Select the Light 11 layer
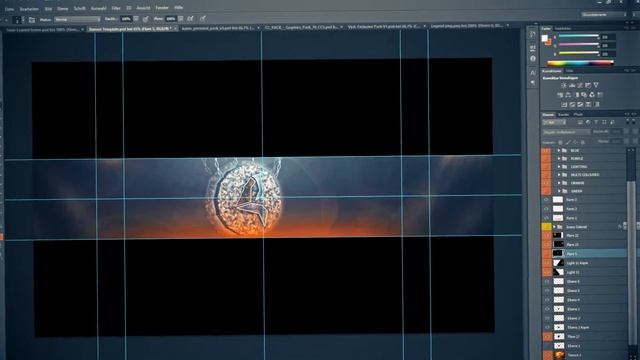The height and width of the screenshot is (360, 640). click(x=590, y=272)
